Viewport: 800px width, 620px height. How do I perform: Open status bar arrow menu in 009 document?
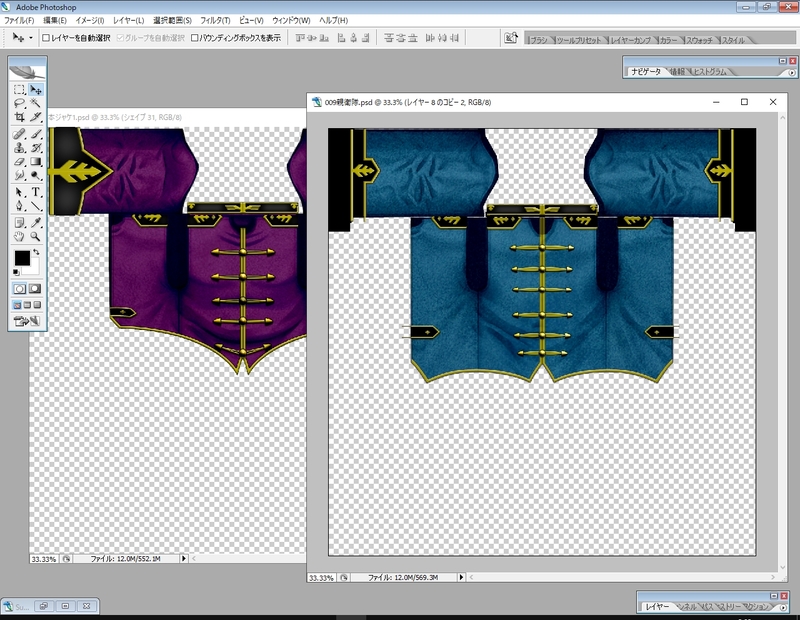pos(461,578)
